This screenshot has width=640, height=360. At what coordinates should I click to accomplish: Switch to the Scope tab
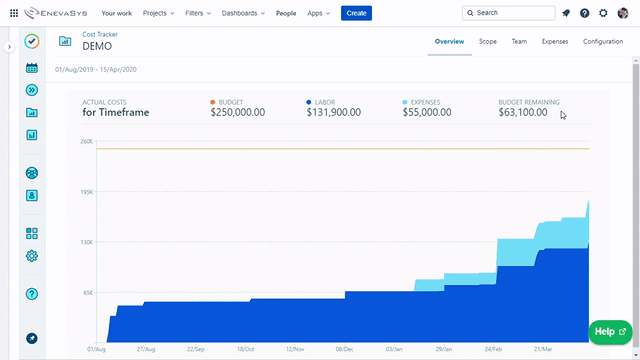488,42
